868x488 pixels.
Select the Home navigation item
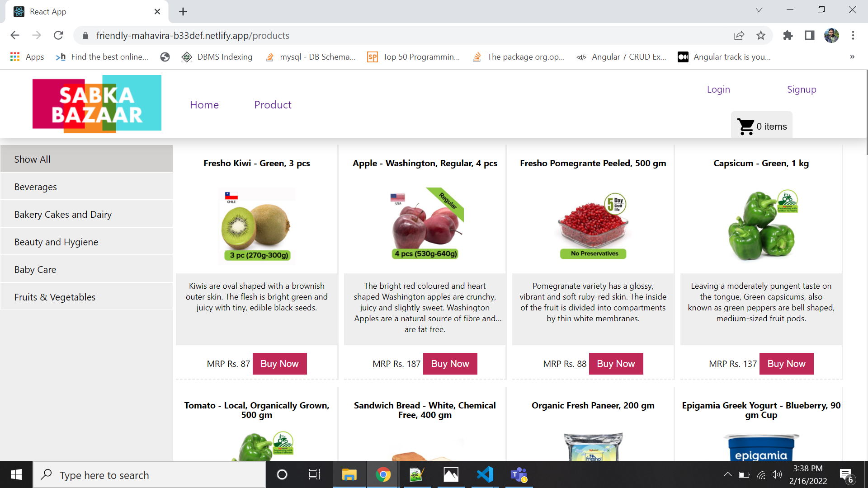[204, 104]
